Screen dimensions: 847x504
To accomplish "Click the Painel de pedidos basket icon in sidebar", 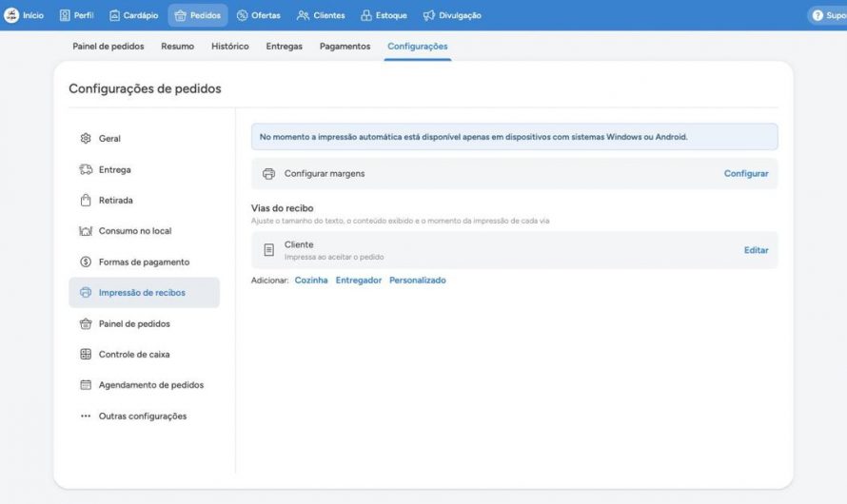I will 86,323.
